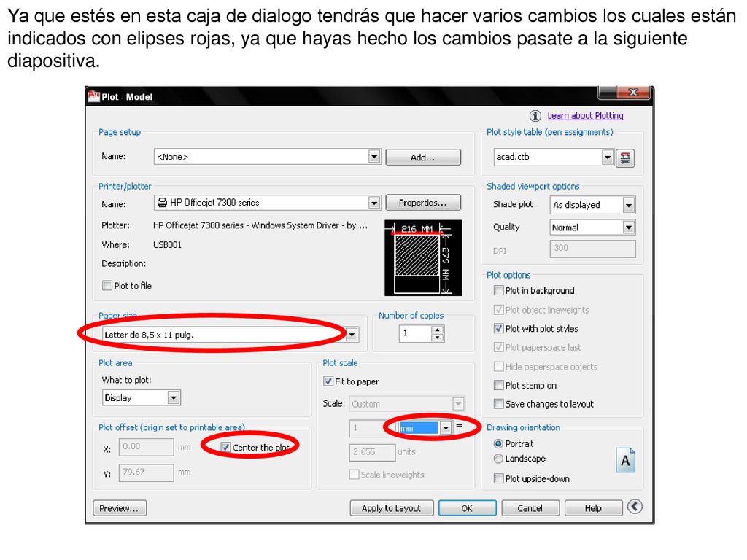The width and height of the screenshot is (747, 560).
Task: Click the units value field 2.655
Action: [372, 452]
